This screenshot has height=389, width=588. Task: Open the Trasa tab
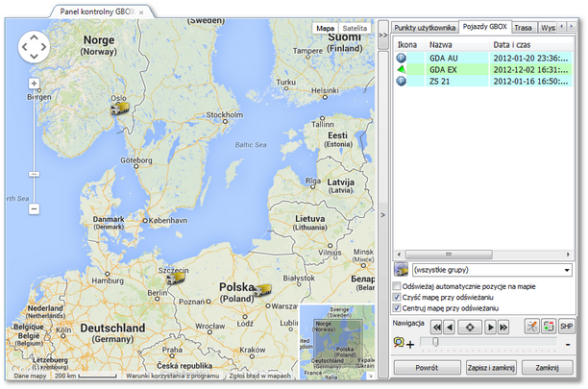[x=523, y=28]
